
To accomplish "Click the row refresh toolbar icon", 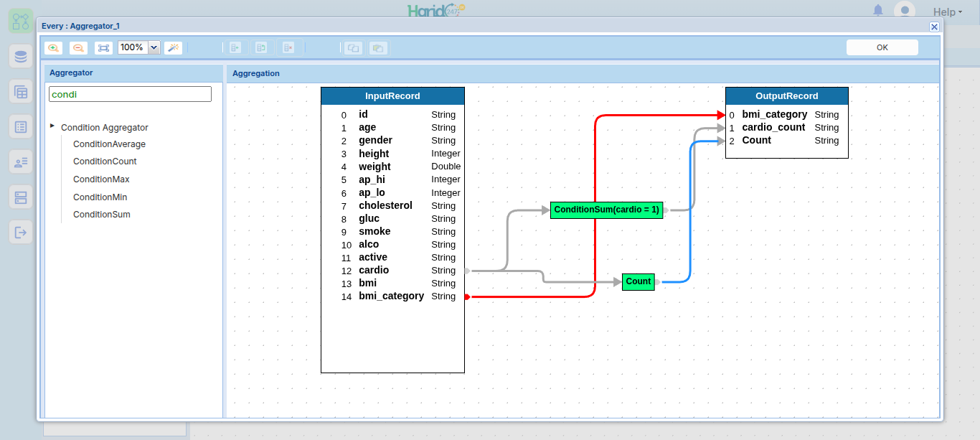I will (x=262, y=48).
